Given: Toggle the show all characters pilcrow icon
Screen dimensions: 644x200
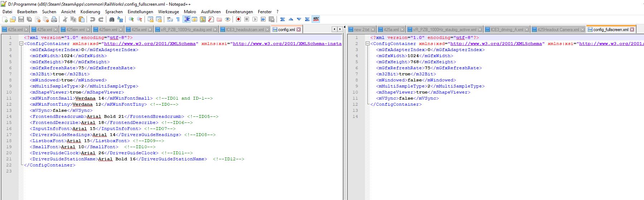Looking at the screenshot, I should [178, 19].
